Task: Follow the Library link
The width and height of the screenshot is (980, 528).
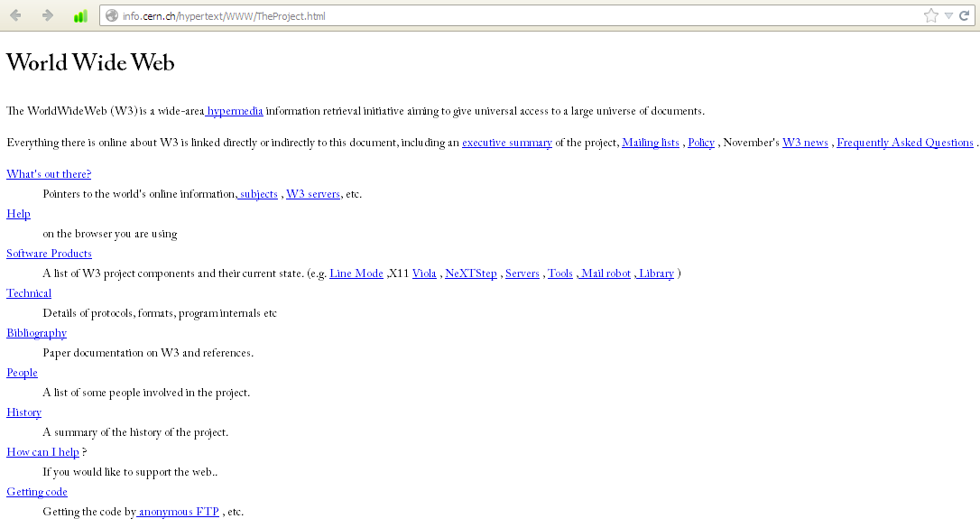Action: point(654,273)
